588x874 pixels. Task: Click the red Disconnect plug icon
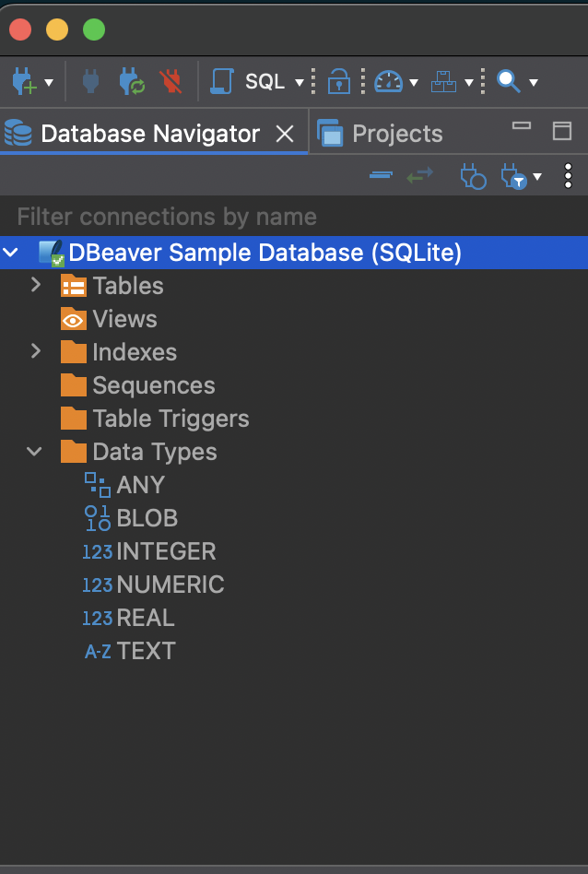(x=171, y=82)
